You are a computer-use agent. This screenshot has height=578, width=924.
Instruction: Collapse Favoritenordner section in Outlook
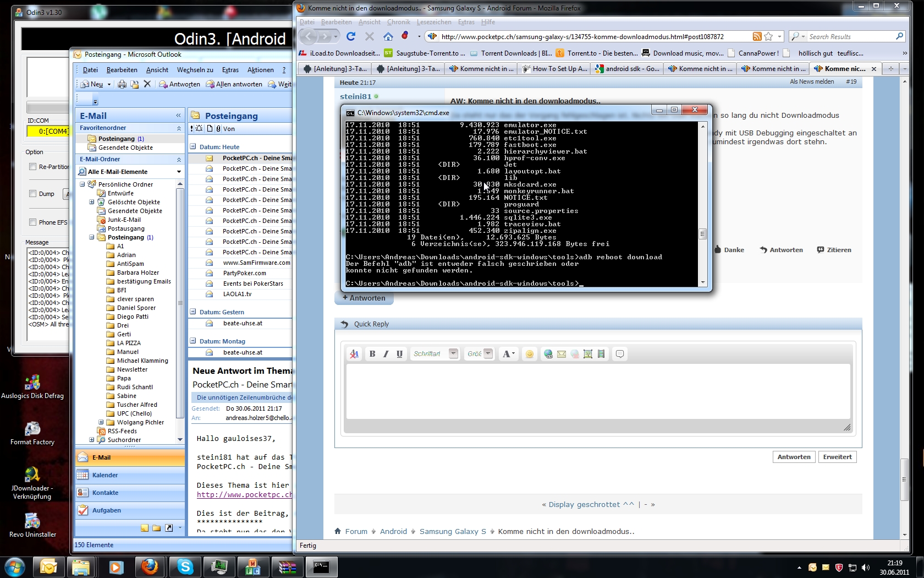[179, 128]
